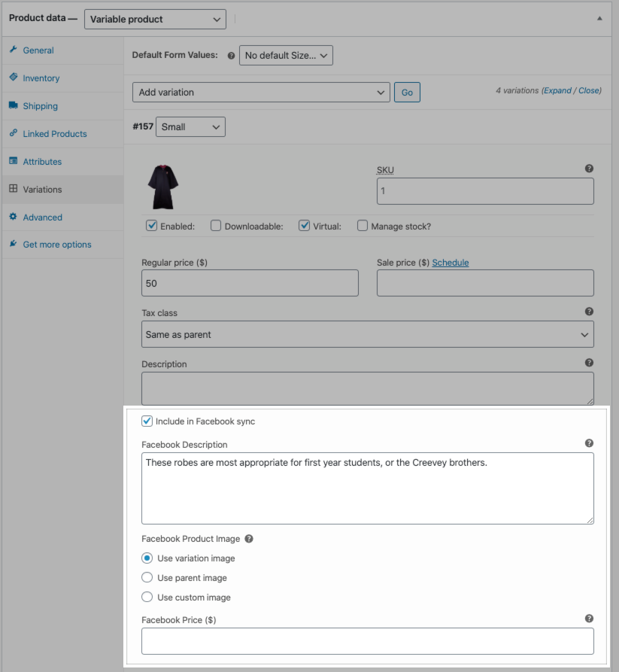
Task: Switch to the Inventory tab
Action: (x=62, y=78)
